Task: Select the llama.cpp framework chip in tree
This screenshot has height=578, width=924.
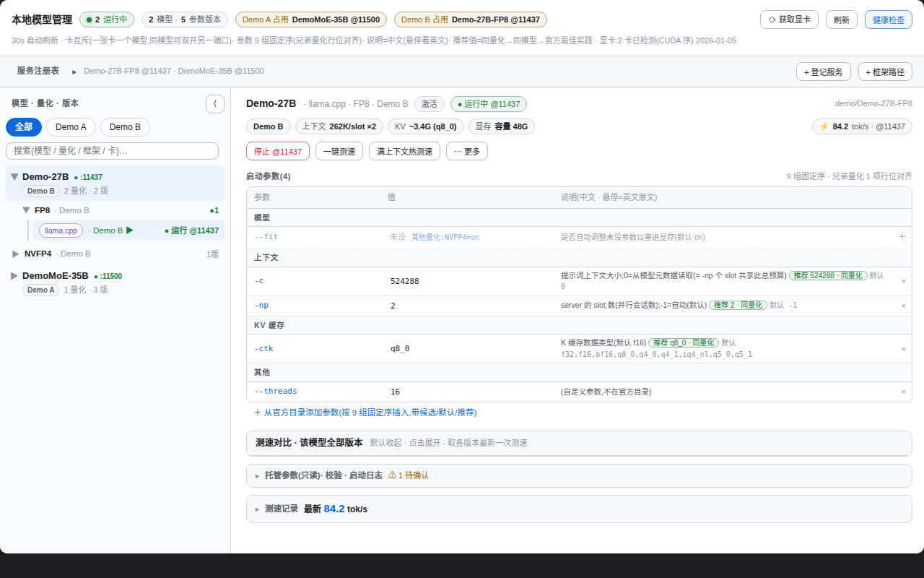Action: [x=61, y=230]
